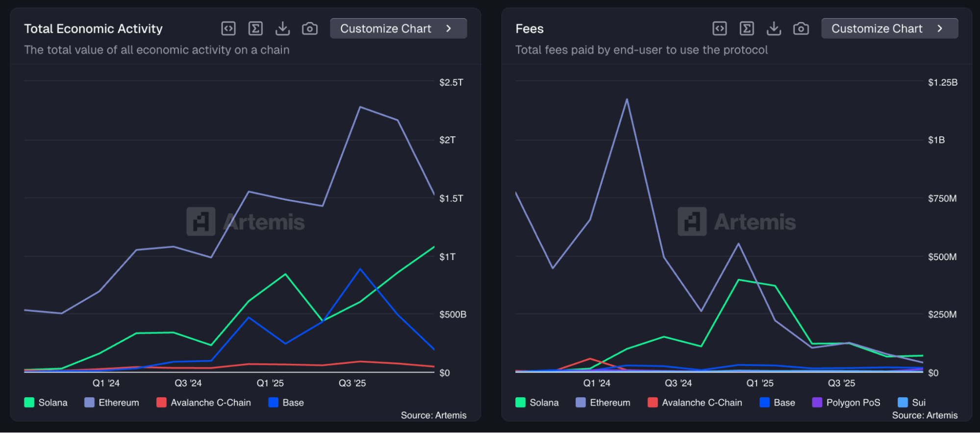This screenshot has height=433, width=980.
Task: Click Ethereum peak point on Fees chart
Action: coord(627,100)
